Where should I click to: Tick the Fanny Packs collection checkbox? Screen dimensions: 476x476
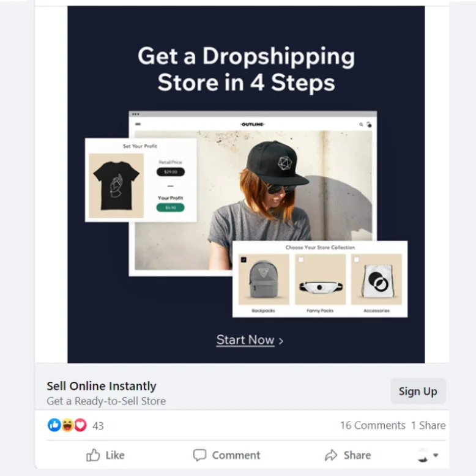click(300, 259)
